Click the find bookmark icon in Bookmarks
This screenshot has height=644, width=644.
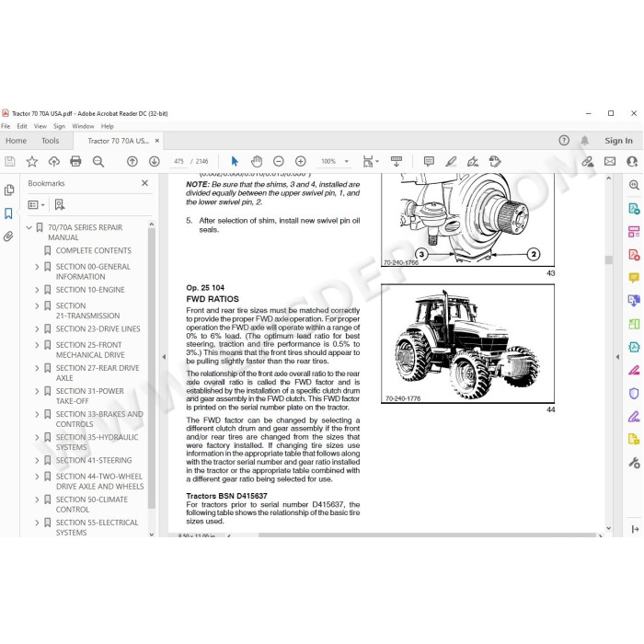(x=60, y=204)
